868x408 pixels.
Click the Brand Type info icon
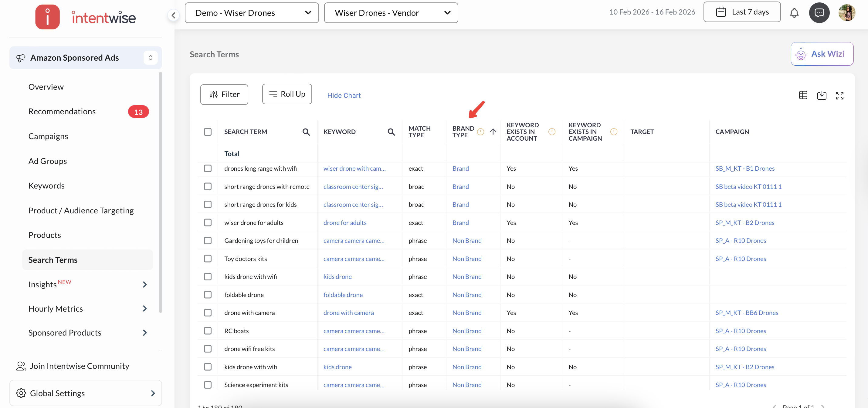pos(480,132)
